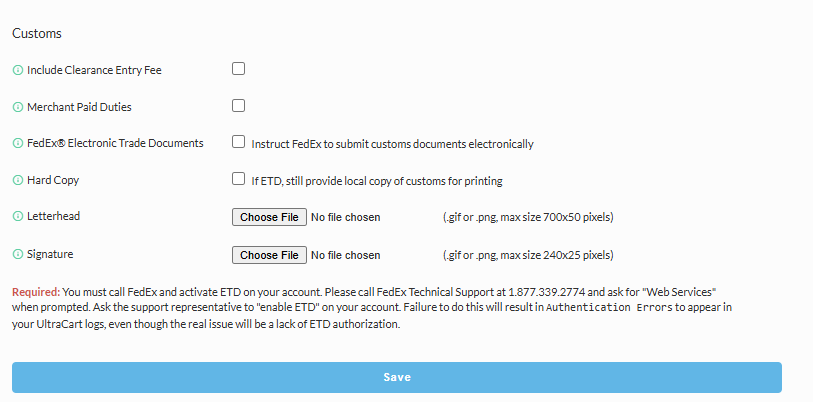View info icon next to Letterhead
Screen dimensions: 813x402
pyautogui.click(x=18, y=216)
